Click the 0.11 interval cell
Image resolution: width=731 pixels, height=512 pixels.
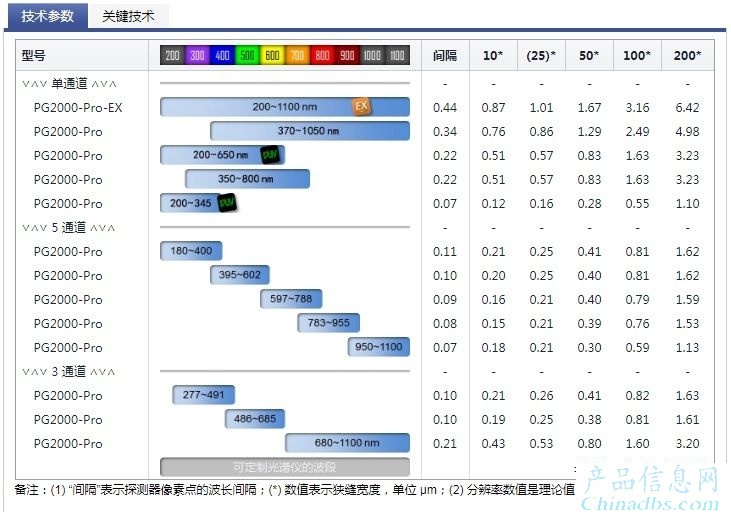point(445,252)
